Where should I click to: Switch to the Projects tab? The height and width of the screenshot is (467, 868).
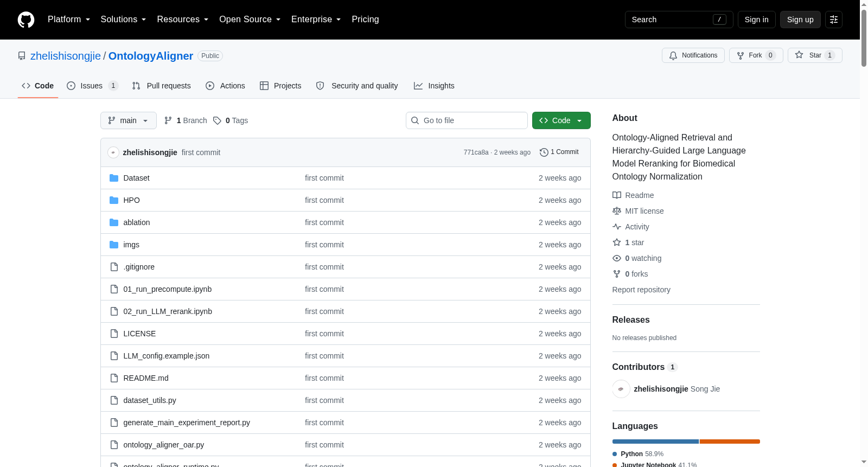click(x=280, y=86)
